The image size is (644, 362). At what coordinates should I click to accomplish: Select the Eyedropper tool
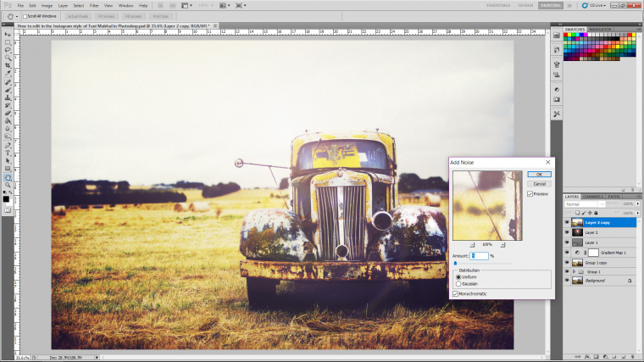pos(8,74)
